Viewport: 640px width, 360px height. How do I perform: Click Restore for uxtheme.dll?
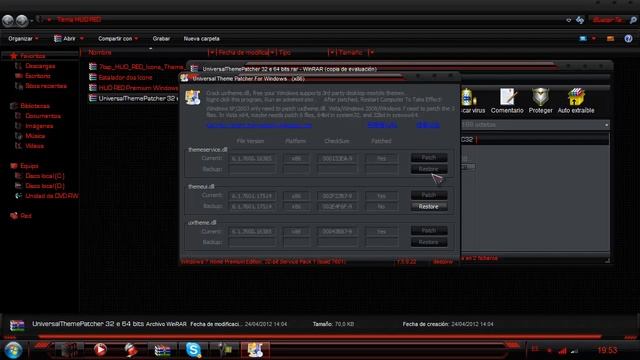pos(429,242)
